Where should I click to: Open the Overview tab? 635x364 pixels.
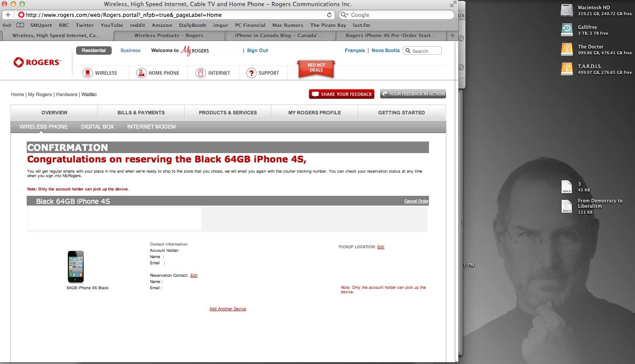pos(54,113)
